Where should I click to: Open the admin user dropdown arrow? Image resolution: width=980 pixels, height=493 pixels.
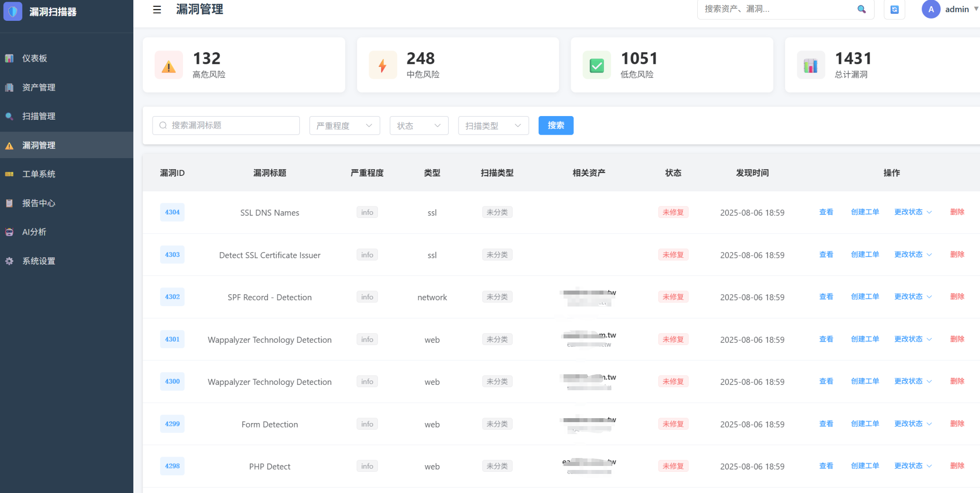(976, 9)
